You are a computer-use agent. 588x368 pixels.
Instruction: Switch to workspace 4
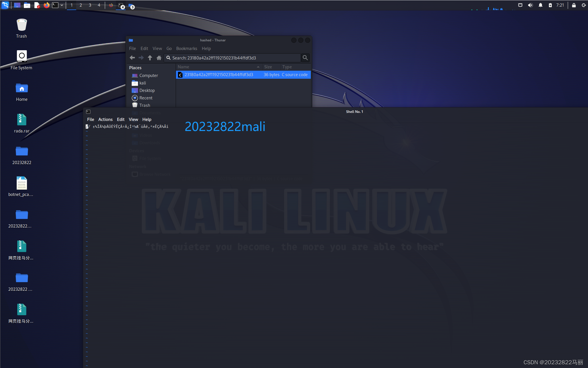[x=99, y=5]
